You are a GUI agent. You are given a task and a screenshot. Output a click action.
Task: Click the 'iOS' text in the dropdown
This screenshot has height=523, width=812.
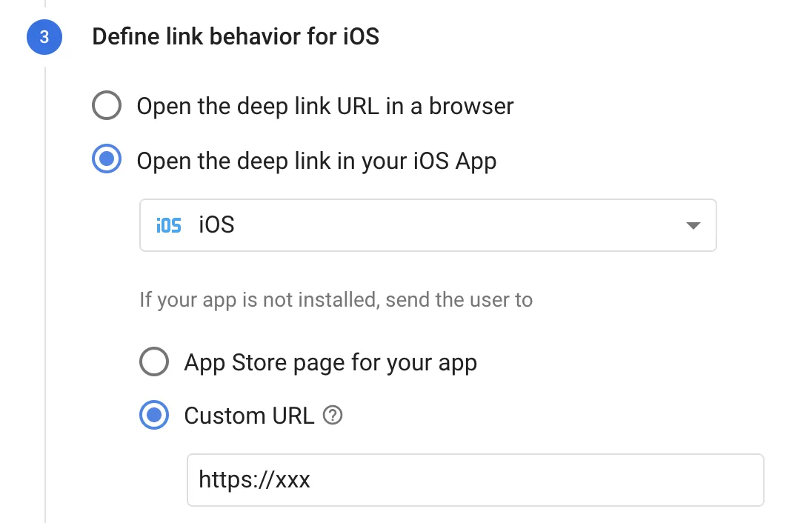click(216, 225)
